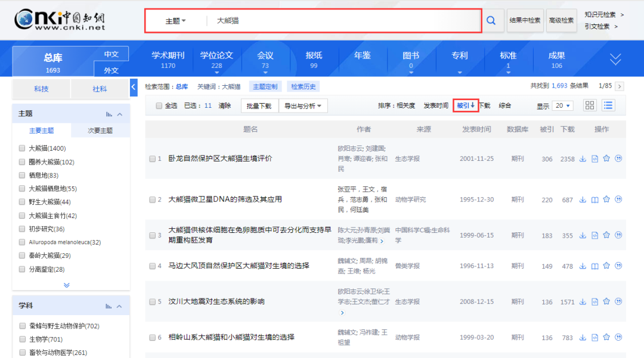This screenshot has height=358, width=644.
Task: Expand more topics via double-chevron in 主题 panel
Action: [x=67, y=285]
